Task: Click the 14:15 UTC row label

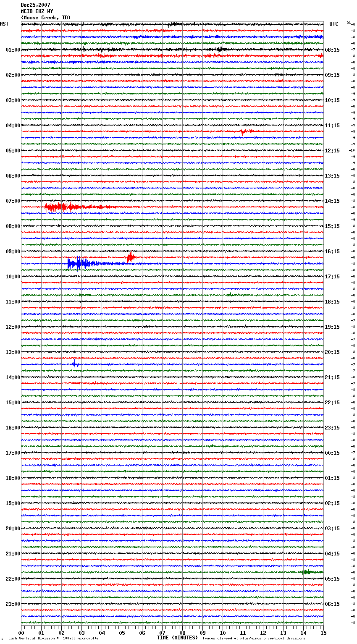Action: pyautogui.click(x=332, y=201)
